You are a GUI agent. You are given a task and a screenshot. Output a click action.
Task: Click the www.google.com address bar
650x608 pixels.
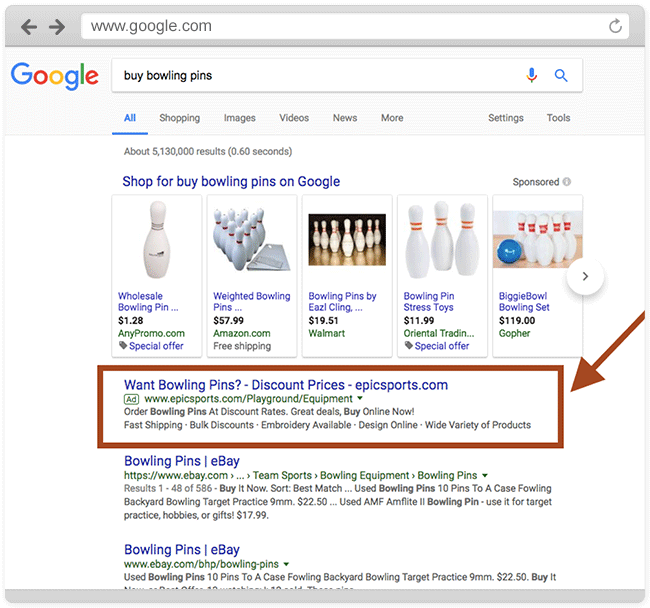pos(355,26)
